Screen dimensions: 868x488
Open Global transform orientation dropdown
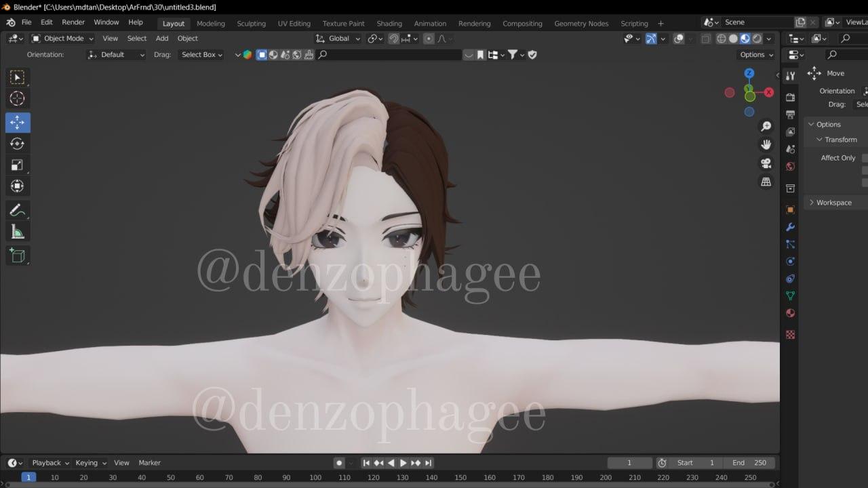338,39
